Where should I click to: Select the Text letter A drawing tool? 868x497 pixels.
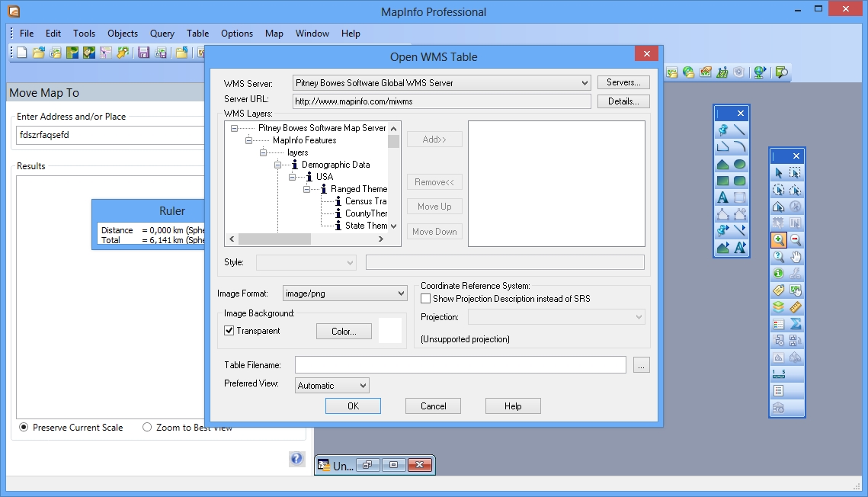coord(723,197)
